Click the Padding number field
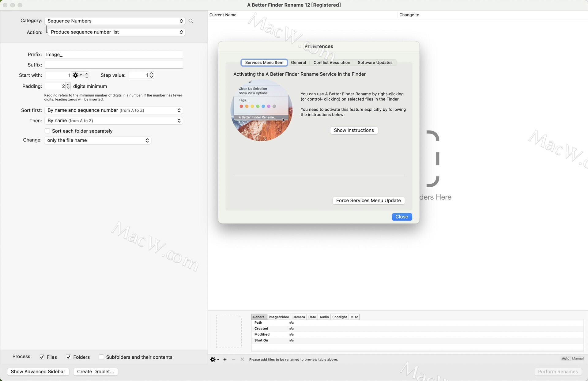This screenshot has width=588, height=381. tap(55, 86)
